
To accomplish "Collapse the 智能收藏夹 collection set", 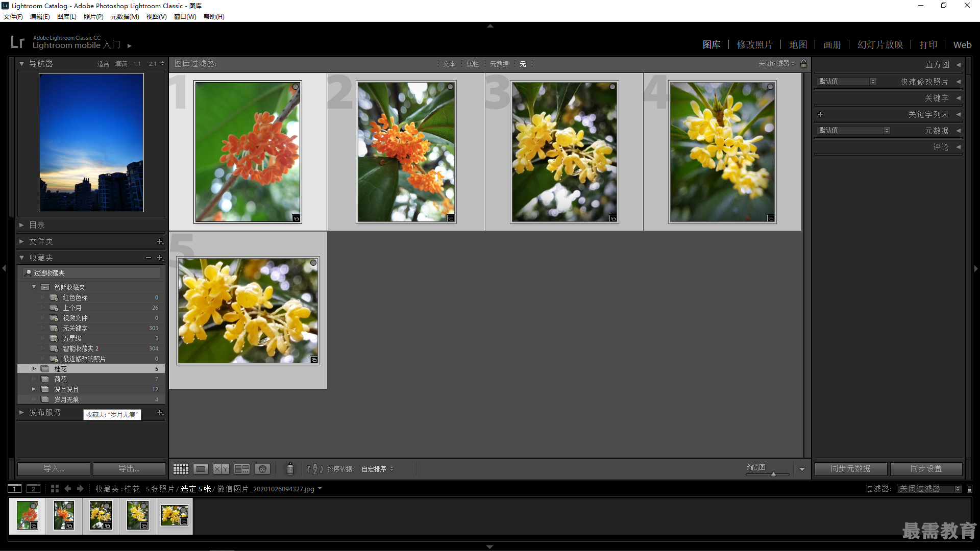I will [x=34, y=287].
